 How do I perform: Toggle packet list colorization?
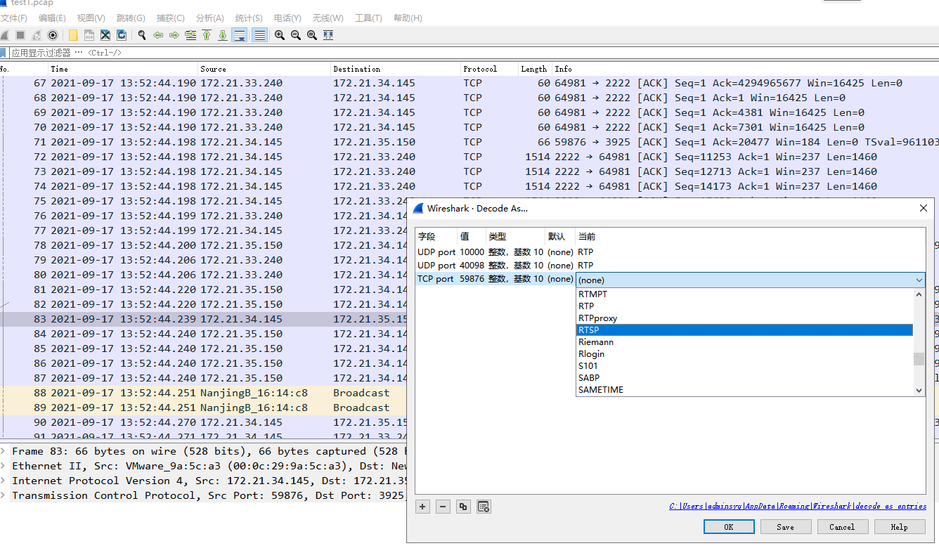pyautogui.click(x=259, y=35)
